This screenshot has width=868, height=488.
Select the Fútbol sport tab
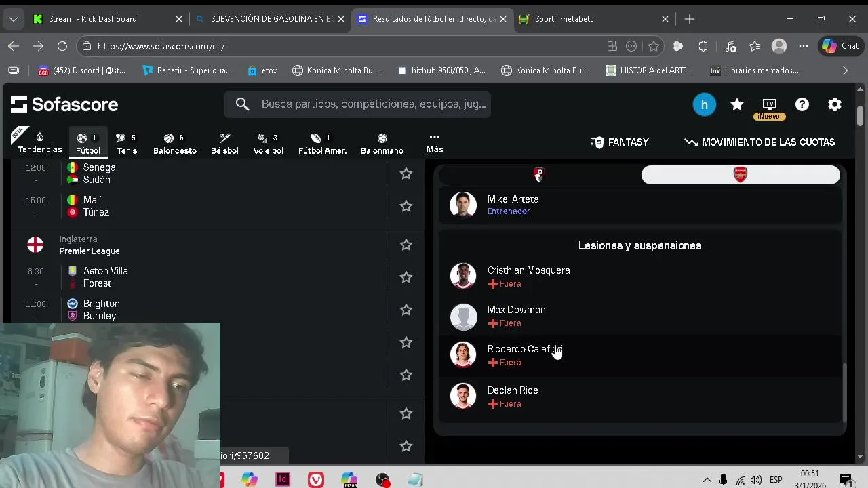coord(88,144)
